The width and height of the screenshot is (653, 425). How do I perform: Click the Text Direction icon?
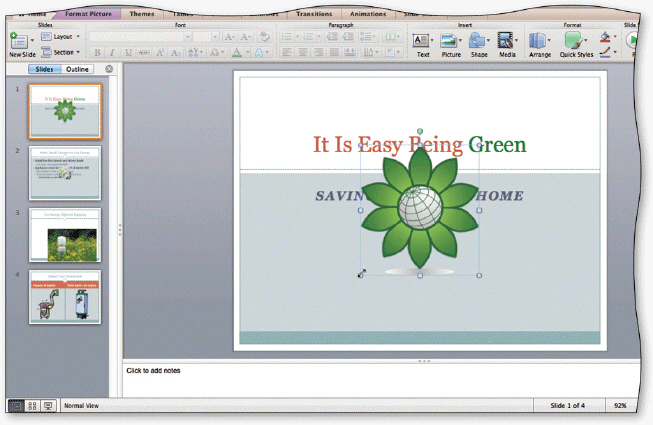pos(371,52)
